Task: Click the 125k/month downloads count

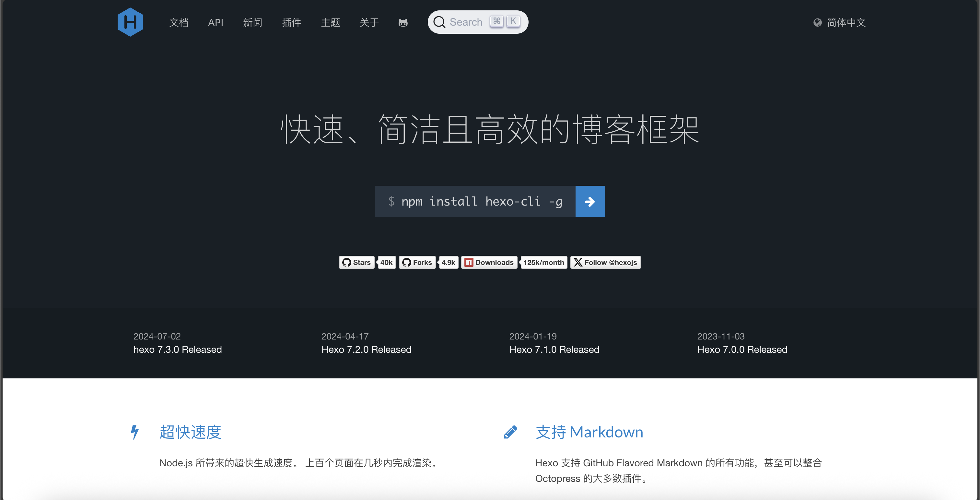Action: coord(544,262)
